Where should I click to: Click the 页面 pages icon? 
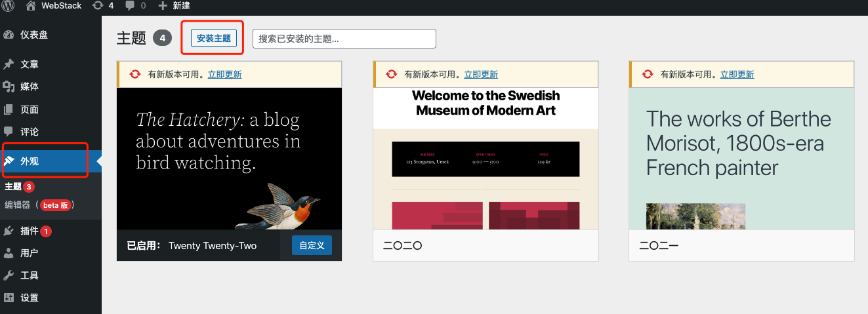9,109
